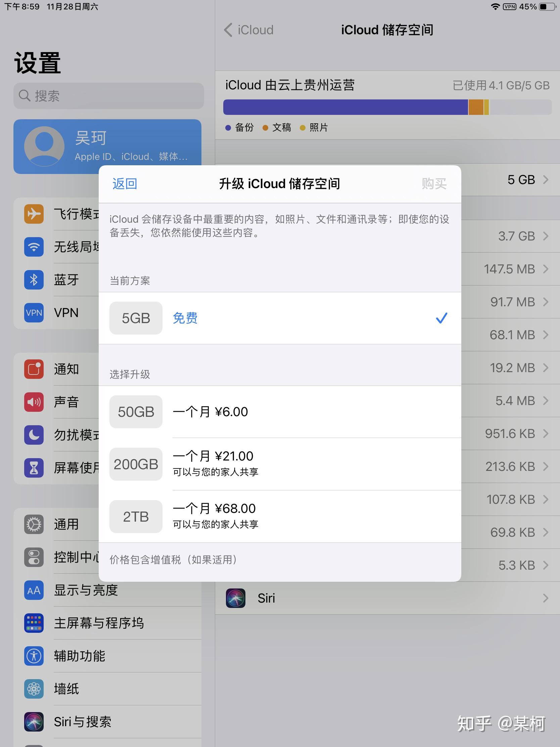This screenshot has width=560, height=747.
Task: Expand the 19.2 MB storage item
Action: point(546,368)
